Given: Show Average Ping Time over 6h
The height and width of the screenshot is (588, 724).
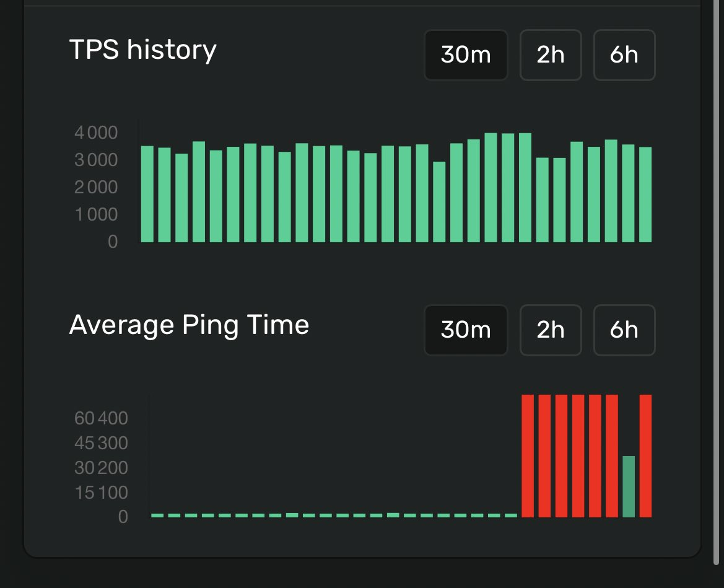Looking at the screenshot, I should 624,330.
